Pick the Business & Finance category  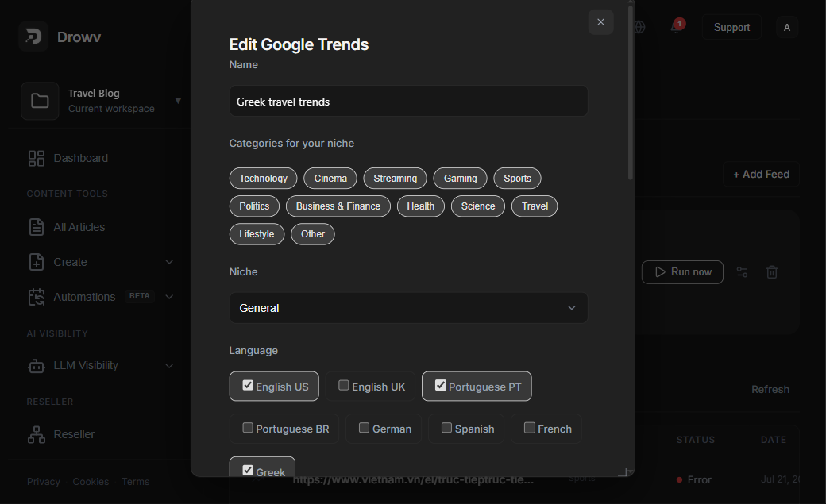(x=338, y=206)
